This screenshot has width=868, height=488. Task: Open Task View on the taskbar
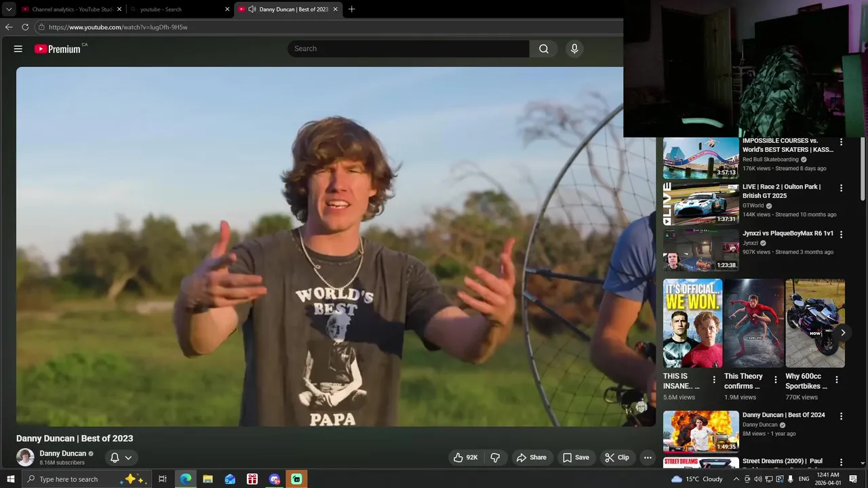click(163, 479)
